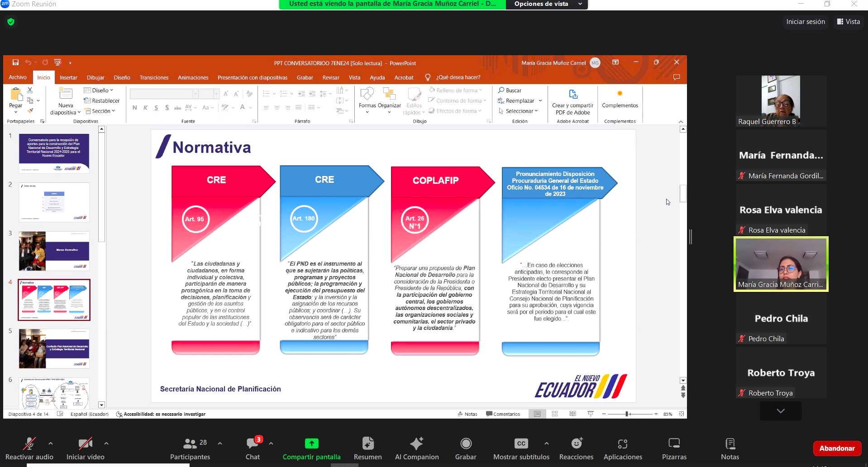Click the Vista button top right
868x467 pixels.
coord(849,22)
